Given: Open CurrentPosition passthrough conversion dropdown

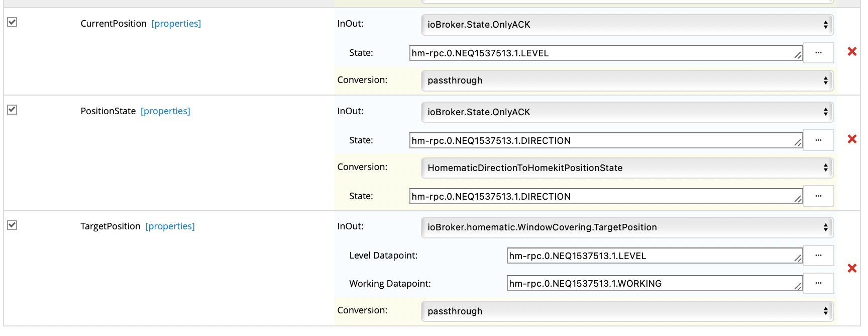Looking at the screenshot, I should click(x=627, y=80).
